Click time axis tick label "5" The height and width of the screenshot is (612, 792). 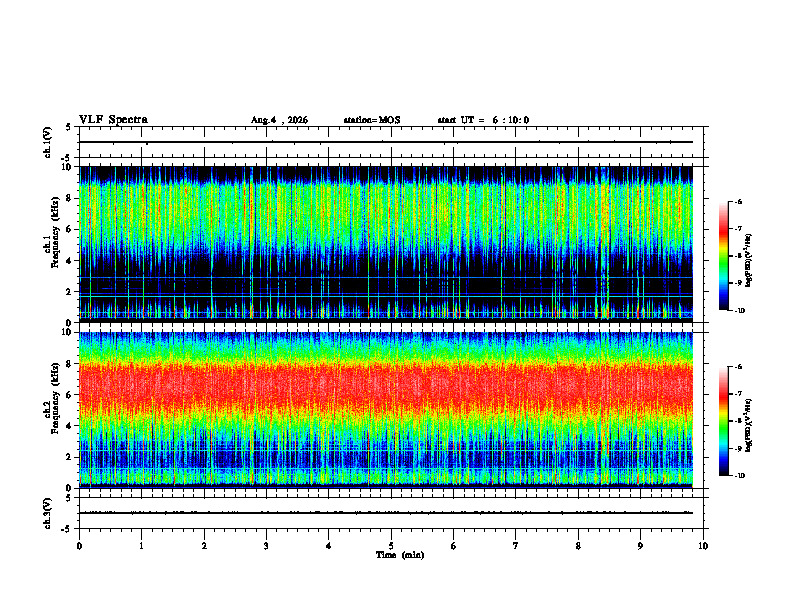(x=391, y=546)
